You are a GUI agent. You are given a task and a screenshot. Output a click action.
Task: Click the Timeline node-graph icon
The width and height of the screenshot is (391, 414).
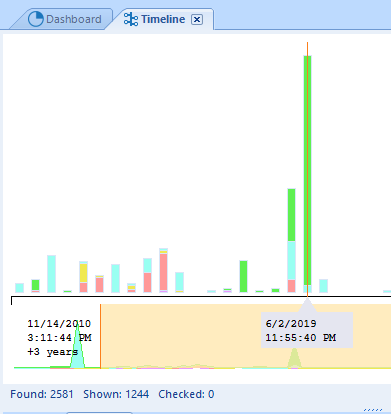pyautogui.click(x=131, y=19)
